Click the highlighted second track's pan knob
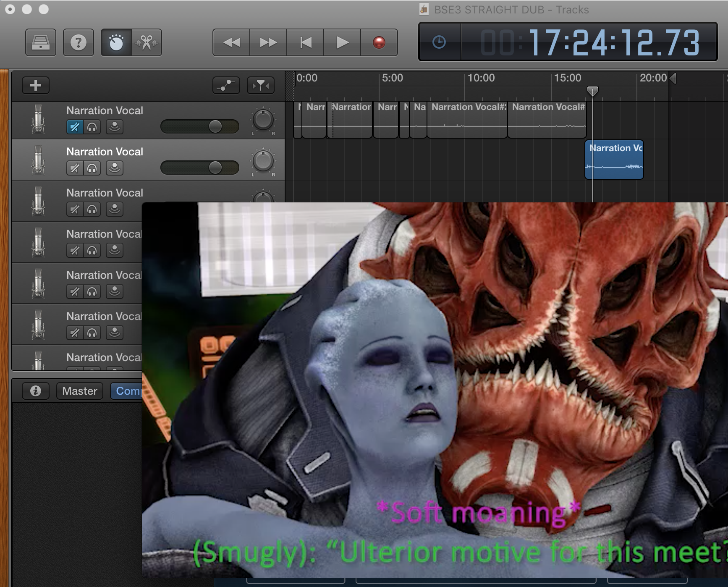 pyautogui.click(x=263, y=161)
